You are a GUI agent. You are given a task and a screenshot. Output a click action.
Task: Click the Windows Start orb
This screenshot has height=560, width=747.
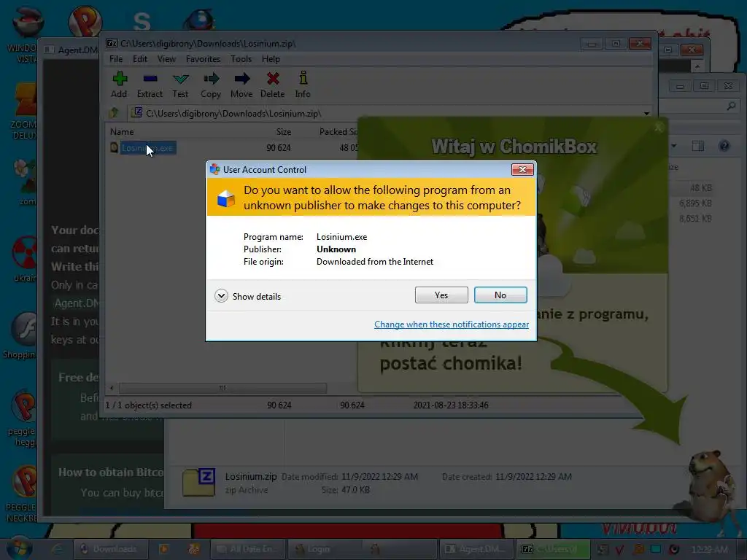coord(19,548)
